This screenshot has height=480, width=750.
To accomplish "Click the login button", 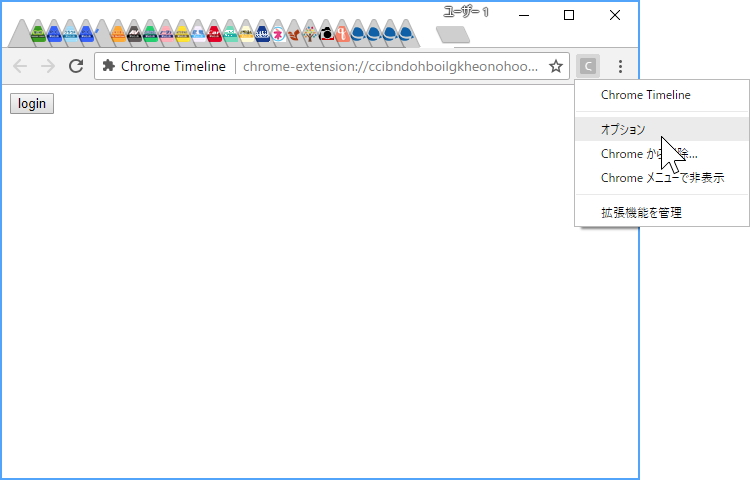I will [32, 103].
